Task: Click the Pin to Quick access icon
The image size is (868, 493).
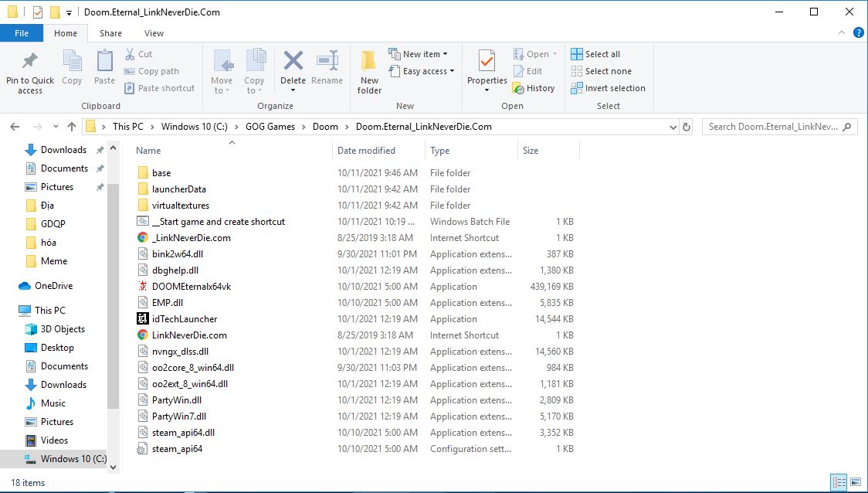Action: pyautogui.click(x=30, y=62)
